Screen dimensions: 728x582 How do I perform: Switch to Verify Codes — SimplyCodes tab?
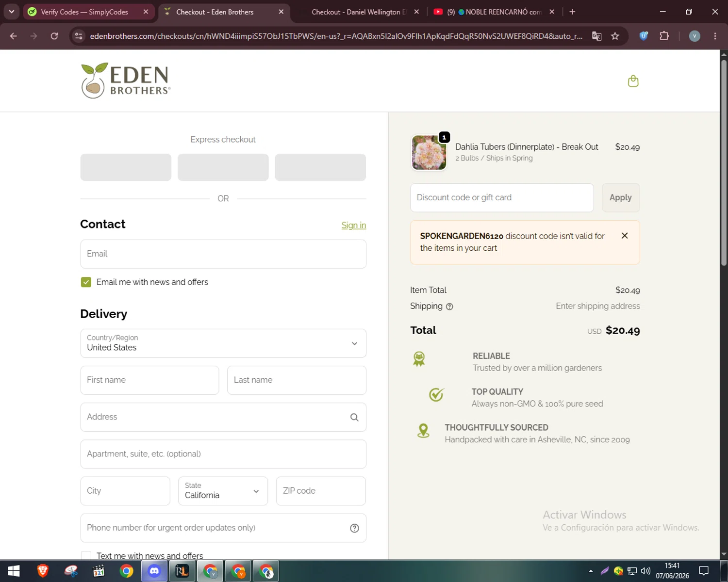point(84,12)
